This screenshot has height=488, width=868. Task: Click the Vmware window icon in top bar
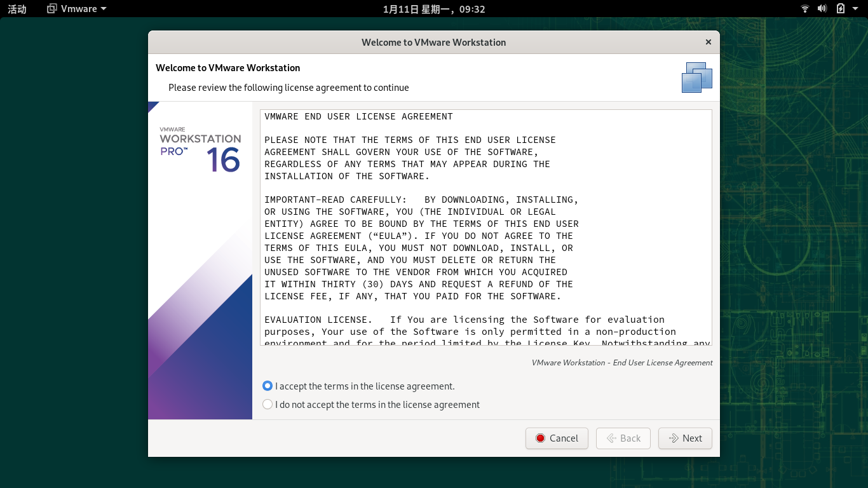(x=52, y=9)
